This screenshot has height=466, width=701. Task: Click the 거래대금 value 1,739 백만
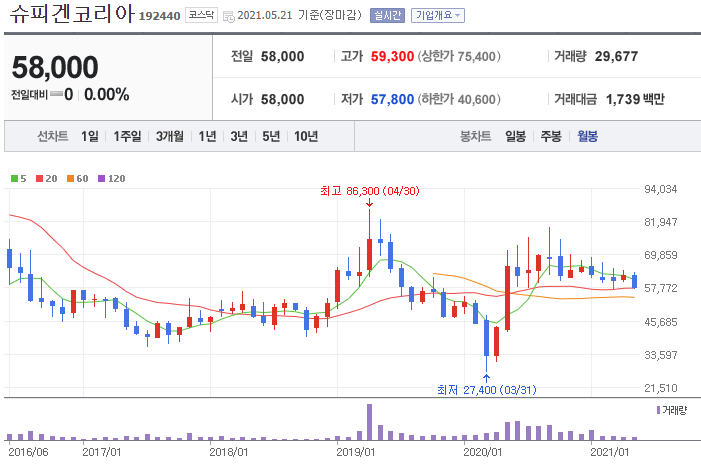point(635,99)
